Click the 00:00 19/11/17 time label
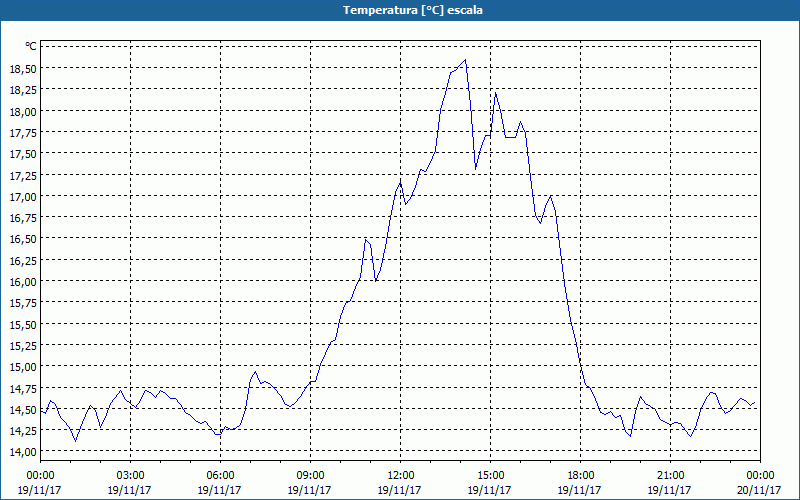The height and width of the screenshot is (500, 800). click(x=40, y=482)
